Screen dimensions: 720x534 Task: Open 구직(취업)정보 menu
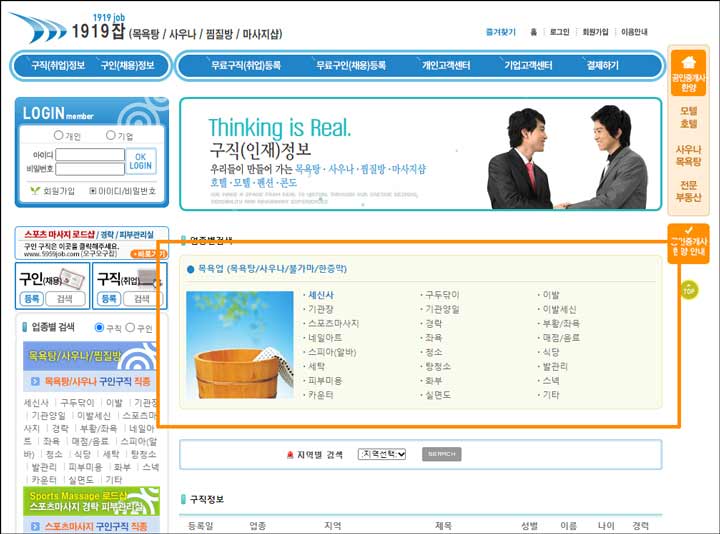[58, 66]
